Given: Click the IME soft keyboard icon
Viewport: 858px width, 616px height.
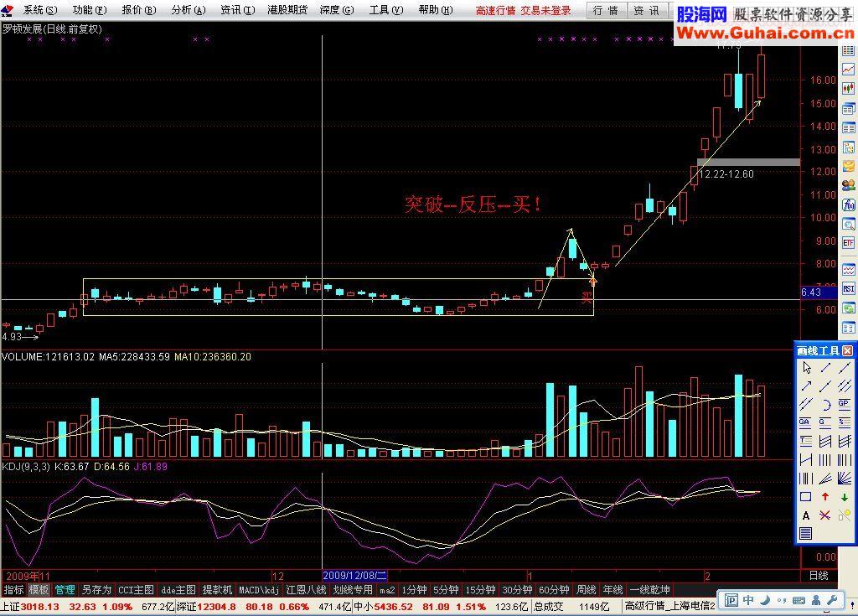Looking at the screenshot, I should 799,600.
